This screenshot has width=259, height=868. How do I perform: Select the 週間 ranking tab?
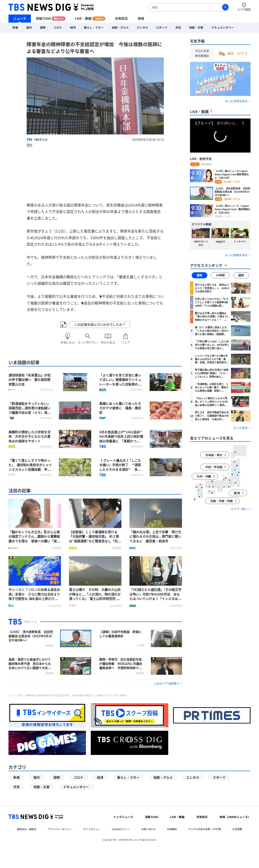coord(241,275)
